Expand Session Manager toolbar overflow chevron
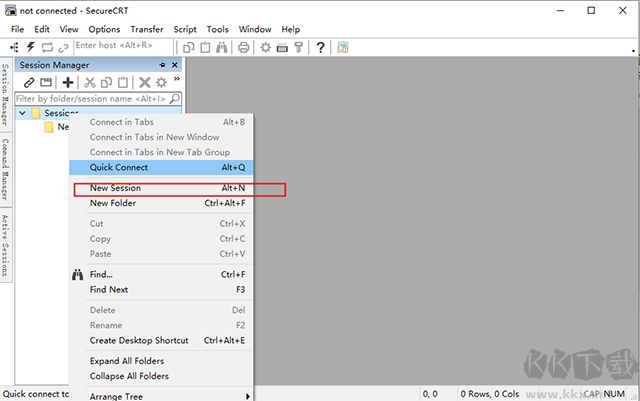The width and height of the screenshot is (640, 401). click(x=177, y=79)
